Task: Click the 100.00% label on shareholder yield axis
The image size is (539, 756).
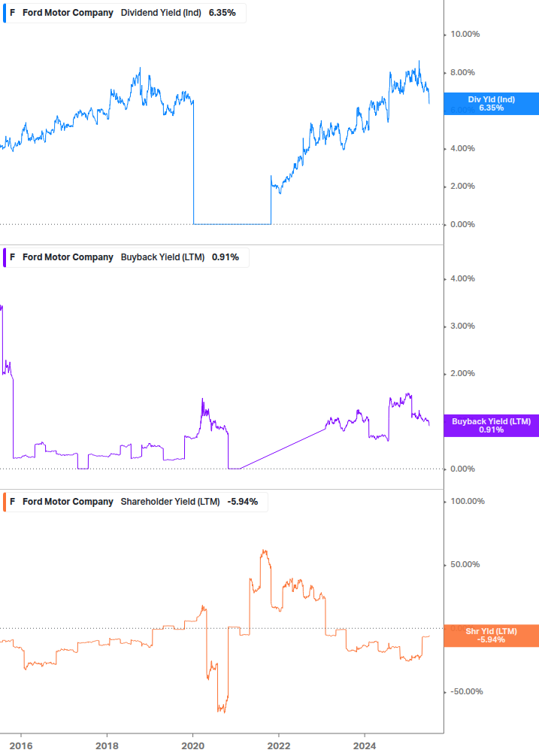Action: [x=468, y=502]
